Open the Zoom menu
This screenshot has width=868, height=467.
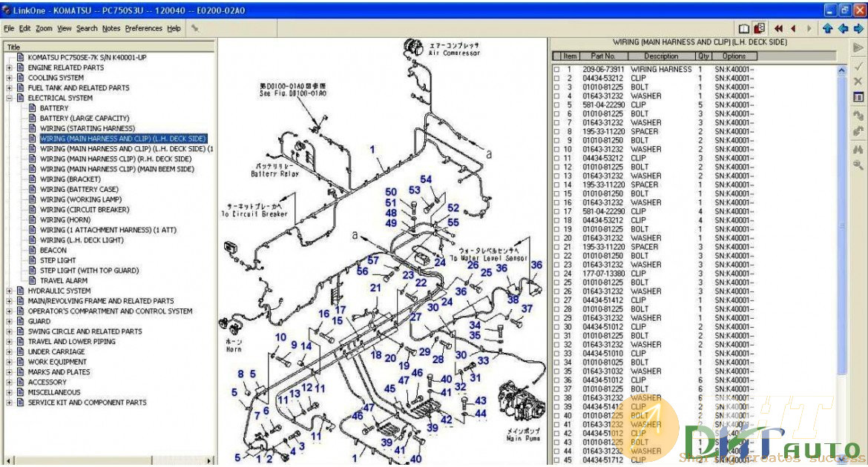pos(44,28)
